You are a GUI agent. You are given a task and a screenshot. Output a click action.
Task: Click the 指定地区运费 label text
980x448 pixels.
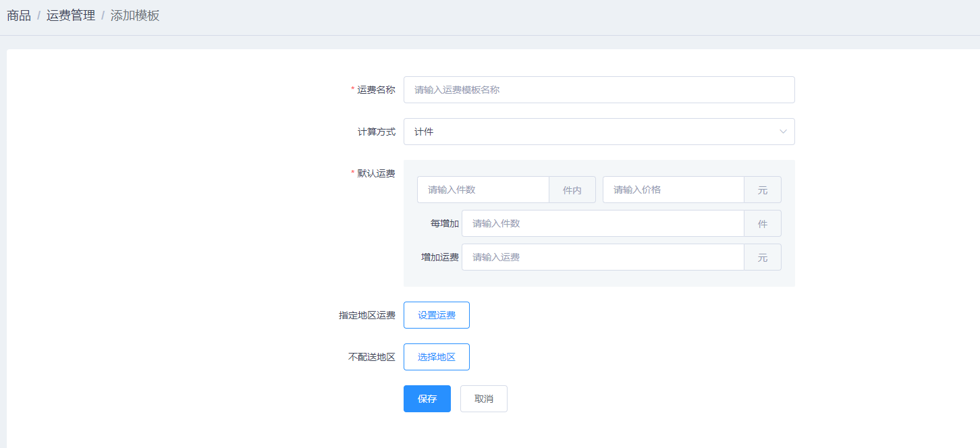(x=367, y=315)
